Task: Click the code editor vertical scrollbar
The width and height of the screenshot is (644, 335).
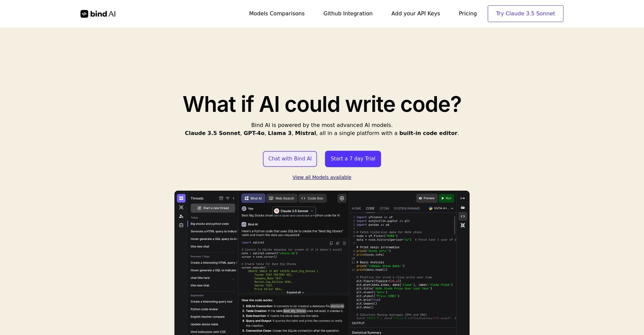Action: [455, 225]
